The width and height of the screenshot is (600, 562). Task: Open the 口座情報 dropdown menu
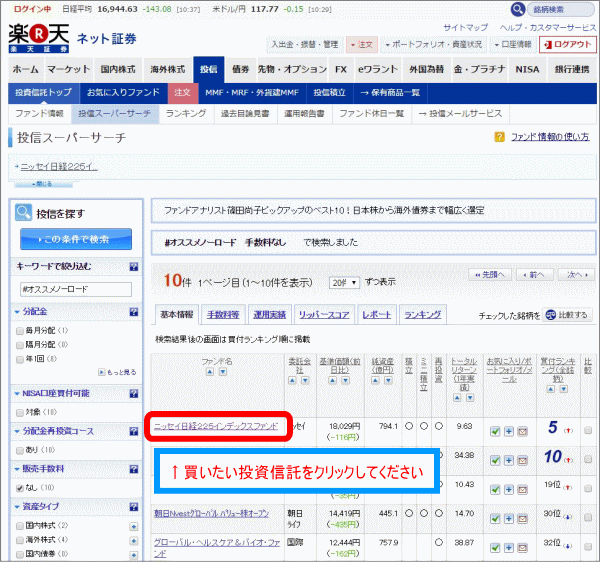coord(513,45)
